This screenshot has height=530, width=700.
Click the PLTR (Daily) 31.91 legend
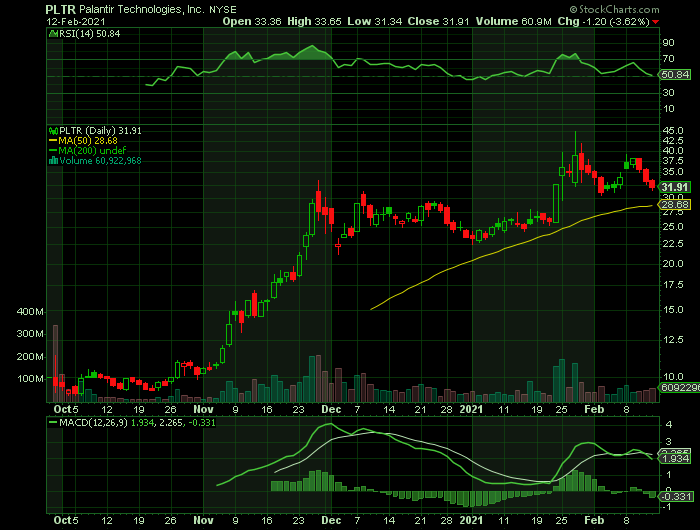click(100, 131)
